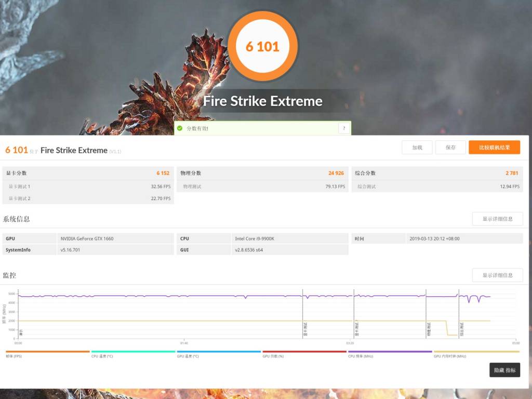Click the Intel Core i9-9900K value
Viewport: 532px width, 399px height.
pyautogui.click(x=255, y=238)
